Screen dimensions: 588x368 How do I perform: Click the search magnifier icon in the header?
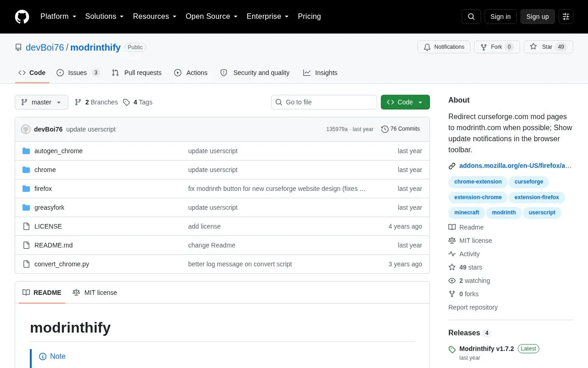tap(471, 17)
